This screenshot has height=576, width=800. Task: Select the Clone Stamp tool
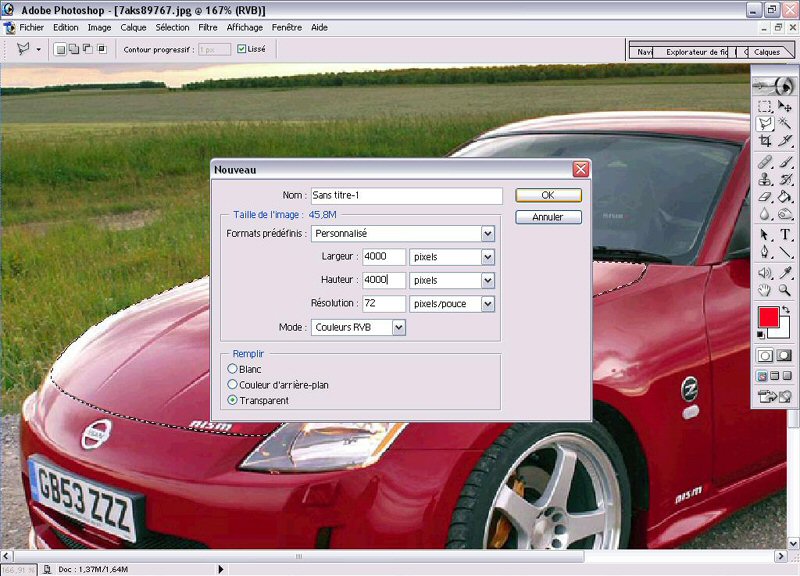click(764, 179)
